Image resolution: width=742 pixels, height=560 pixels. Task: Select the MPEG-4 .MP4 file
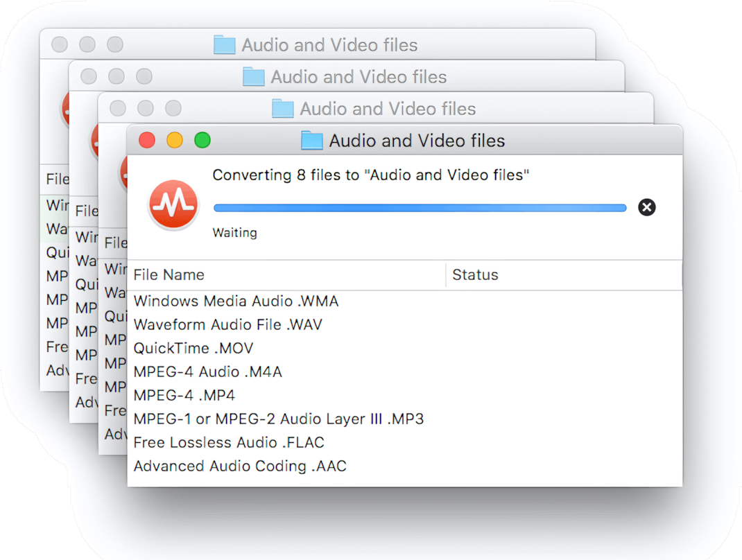182,395
